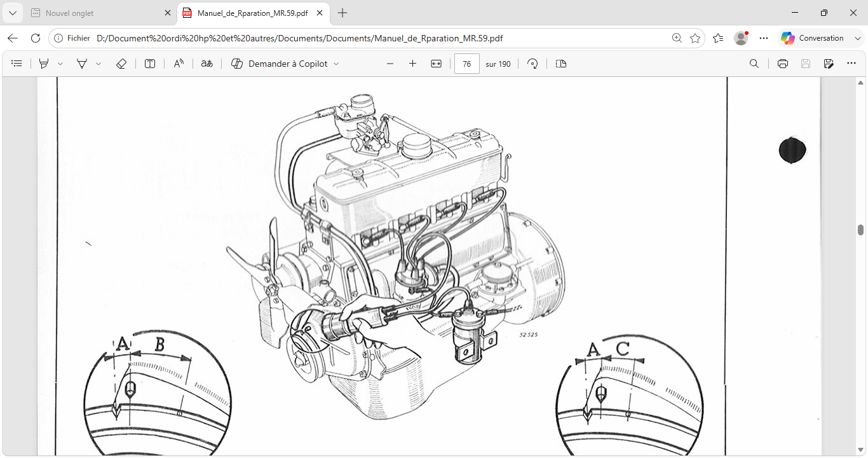
Task: Expand the Demander à Copilot dropdown
Action: click(x=336, y=64)
